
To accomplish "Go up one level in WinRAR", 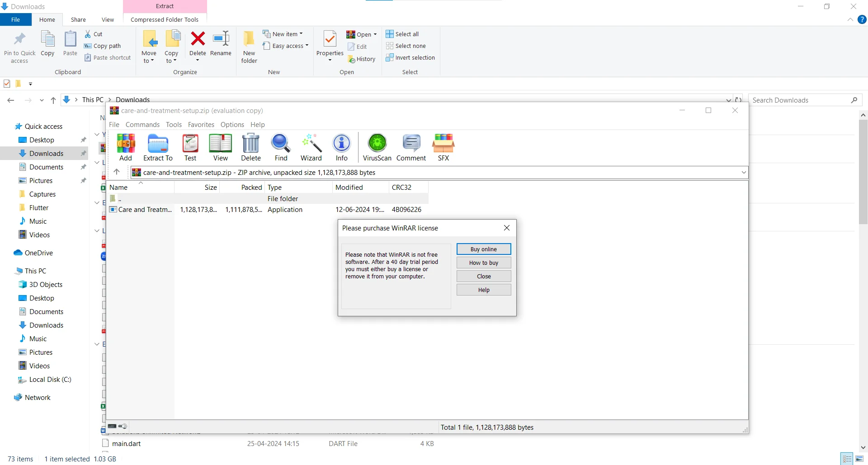I will click(117, 172).
